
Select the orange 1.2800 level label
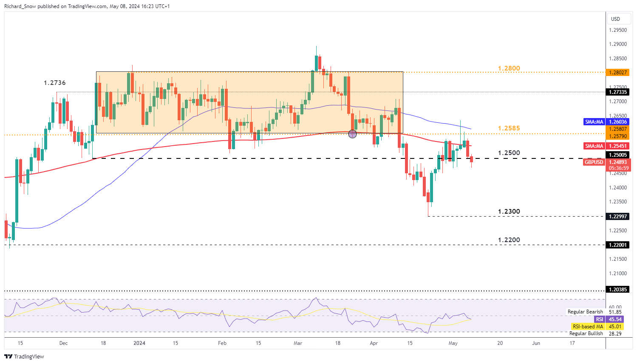[x=509, y=68]
